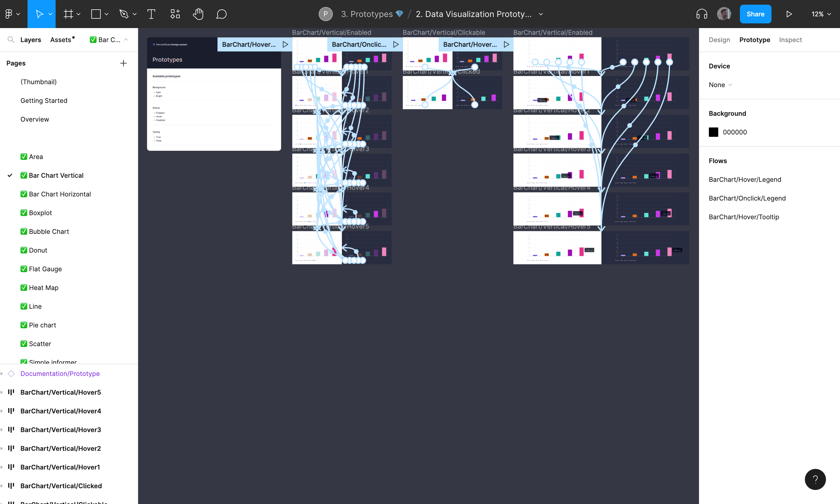This screenshot has width=840, height=504.
Task: Select the Hand tool
Action: tap(198, 14)
